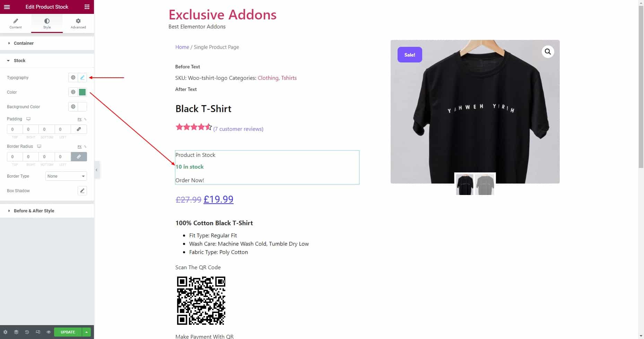Open the settings gear in bottom bar
644x339 pixels.
[x=5, y=332]
